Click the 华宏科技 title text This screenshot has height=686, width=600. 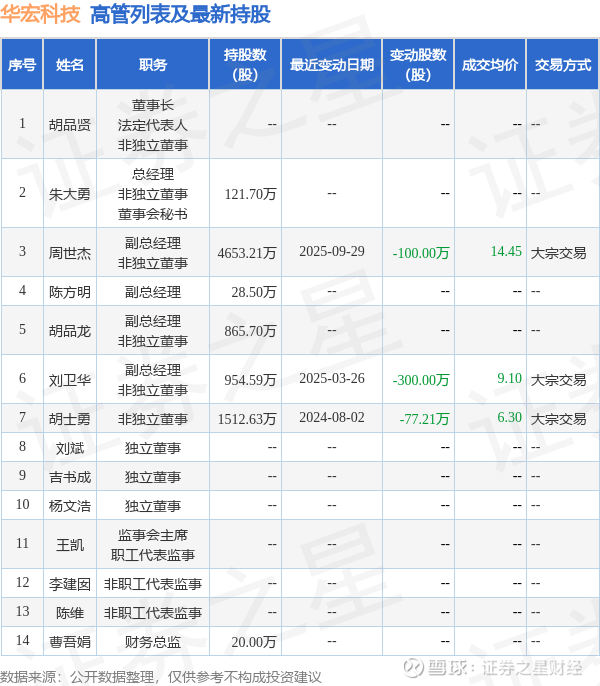coord(40,14)
